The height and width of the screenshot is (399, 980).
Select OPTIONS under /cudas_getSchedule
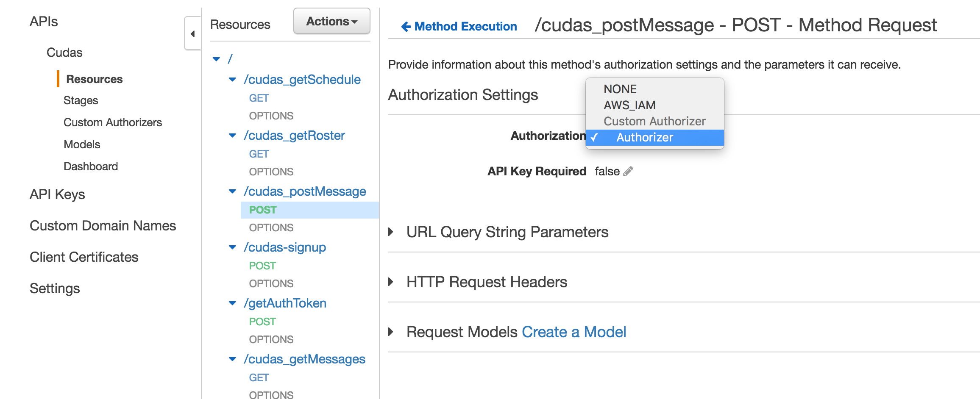(x=271, y=116)
